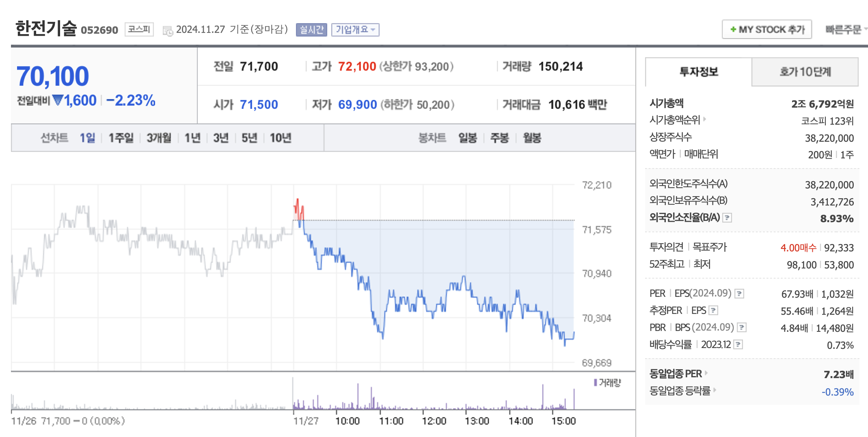This screenshot has width=868, height=437.
Task: Click the 52-week high 98,100
Action: [801, 265]
